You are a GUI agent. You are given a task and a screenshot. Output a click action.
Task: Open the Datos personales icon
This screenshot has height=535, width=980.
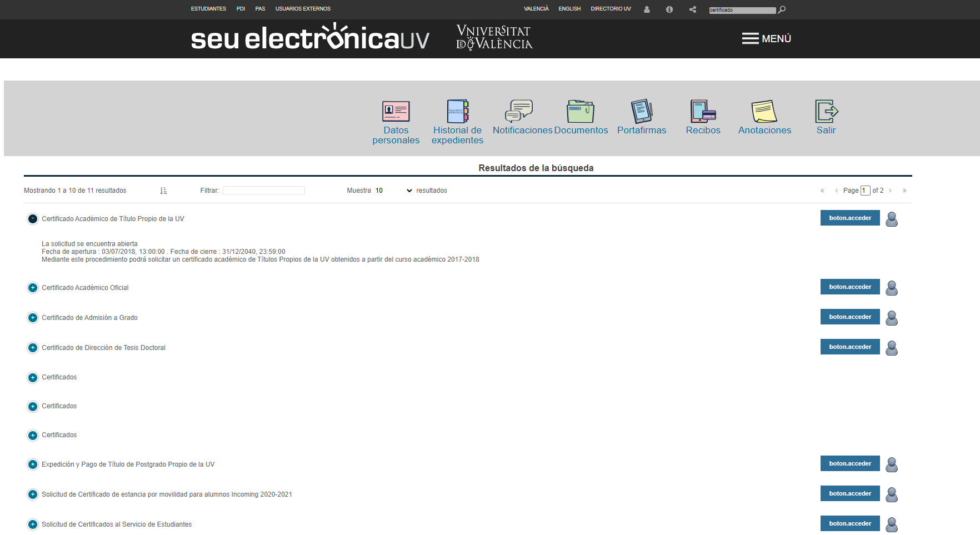coord(396,112)
